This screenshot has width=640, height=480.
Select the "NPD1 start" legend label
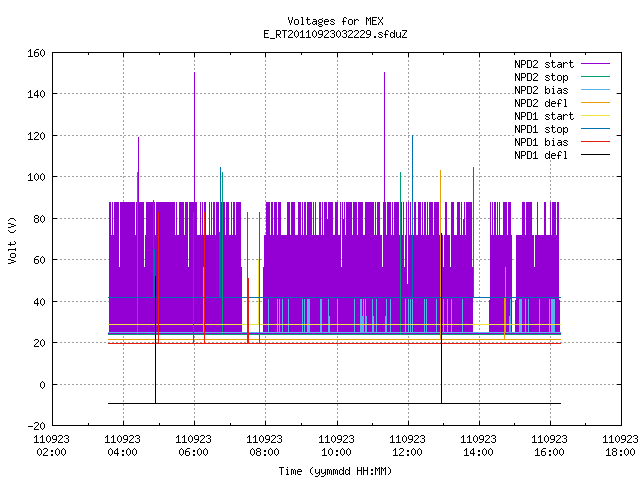click(544, 116)
